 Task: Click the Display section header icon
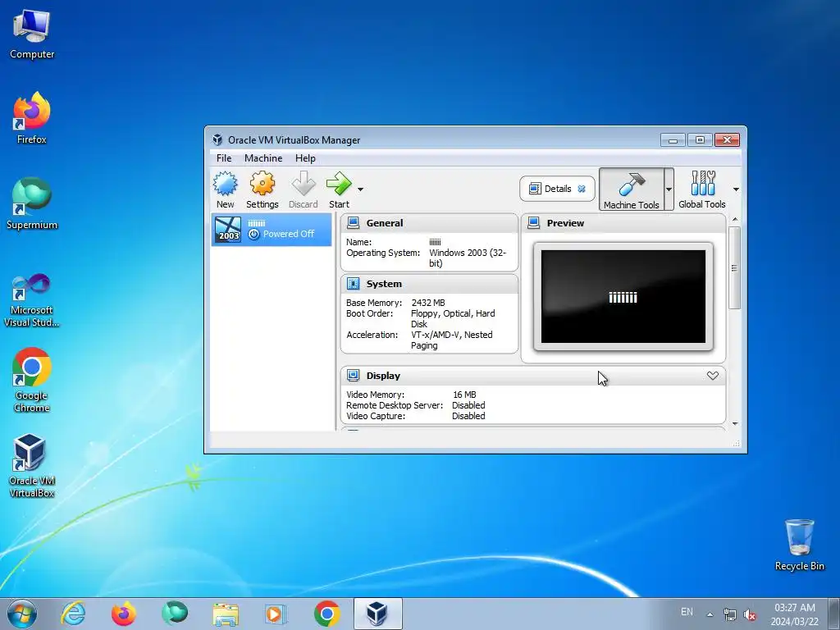[x=353, y=376]
